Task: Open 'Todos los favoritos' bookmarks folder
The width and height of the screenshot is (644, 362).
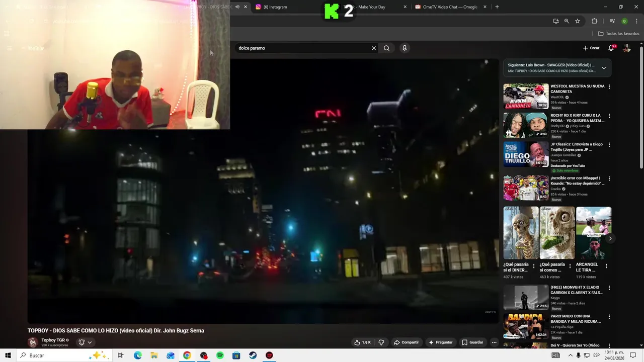Action: tap(618, 34)
